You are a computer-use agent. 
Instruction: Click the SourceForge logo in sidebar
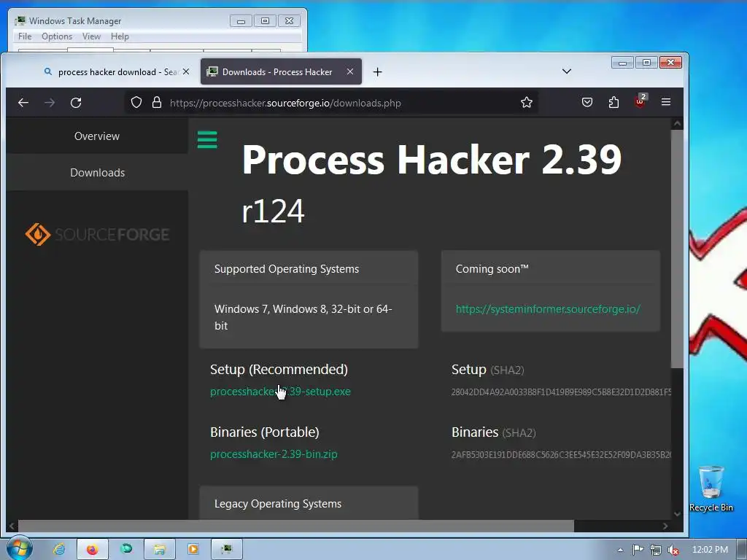pos(97,234)
